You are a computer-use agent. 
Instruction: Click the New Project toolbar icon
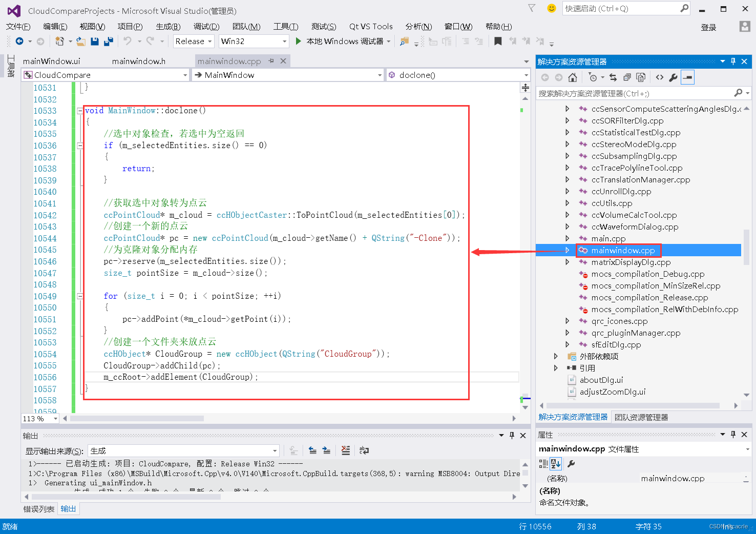click(59, 41)
